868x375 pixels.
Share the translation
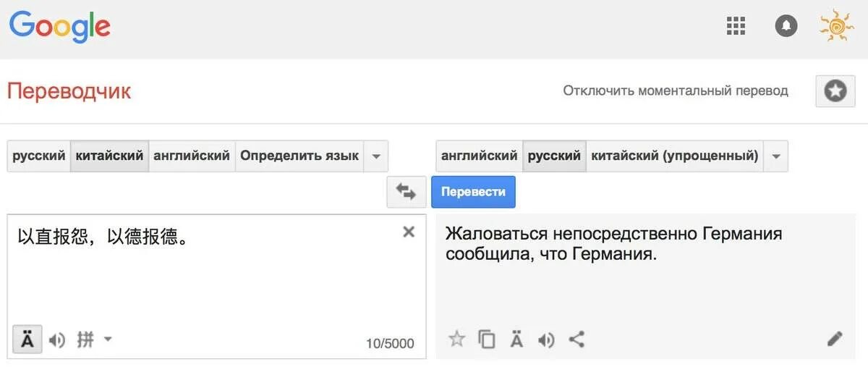(576, 339)
